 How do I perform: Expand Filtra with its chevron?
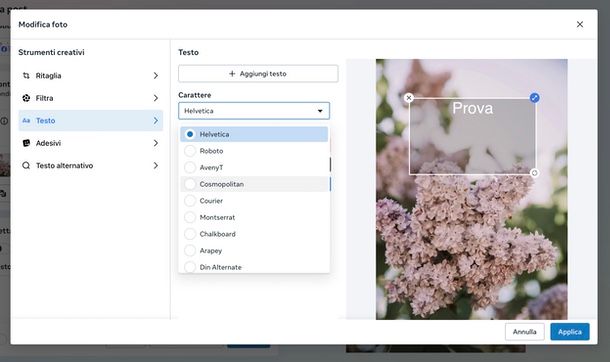tap(156, 98)
